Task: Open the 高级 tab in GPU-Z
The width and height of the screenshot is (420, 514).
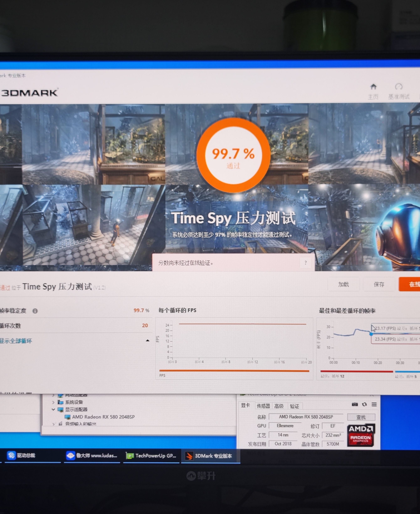Action: [279, 406]
